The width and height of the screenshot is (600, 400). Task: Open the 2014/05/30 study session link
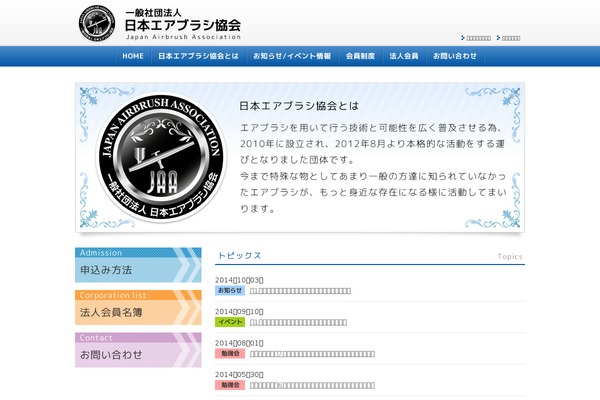(312, 385)
